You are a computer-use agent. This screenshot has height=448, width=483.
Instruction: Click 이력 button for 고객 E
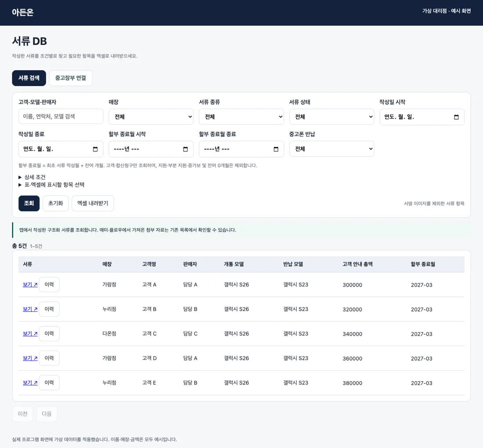tap(49, 383)
